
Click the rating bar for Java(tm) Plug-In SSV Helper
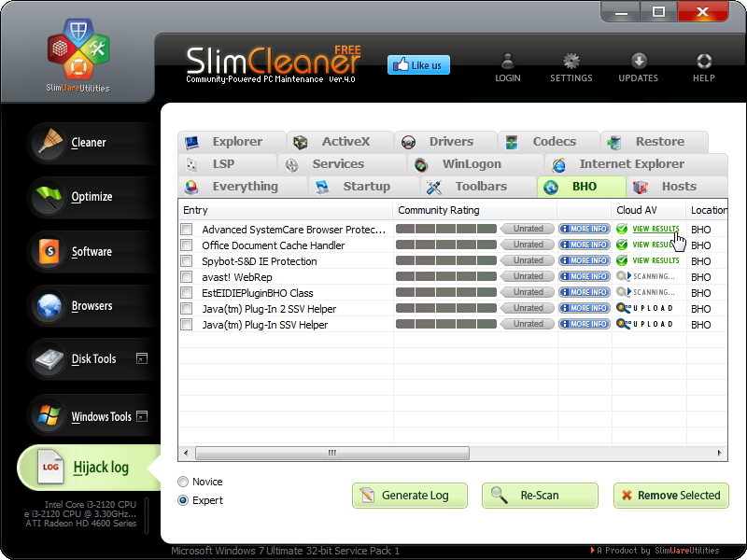446,324
